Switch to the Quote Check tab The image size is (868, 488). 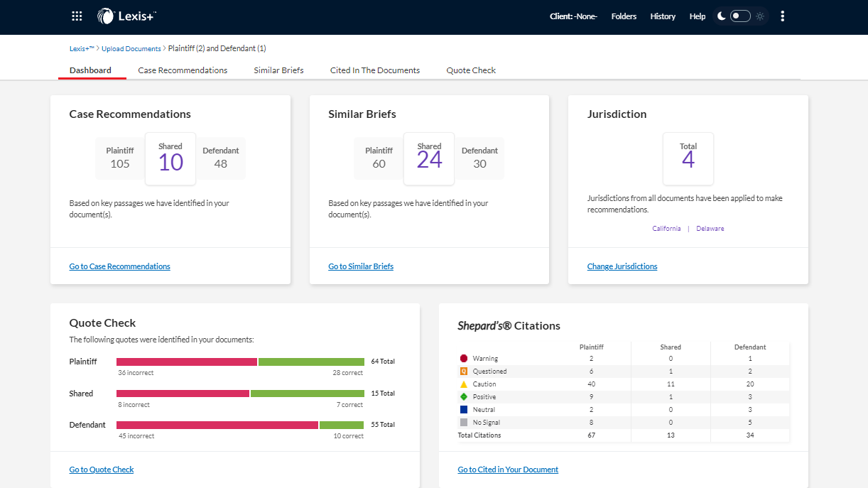[471, 70]
